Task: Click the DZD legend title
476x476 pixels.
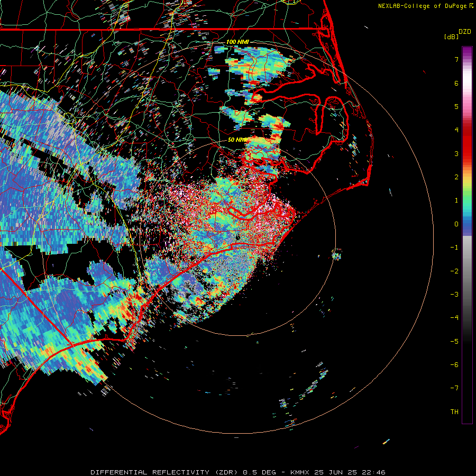Action: tap(465, 32)
